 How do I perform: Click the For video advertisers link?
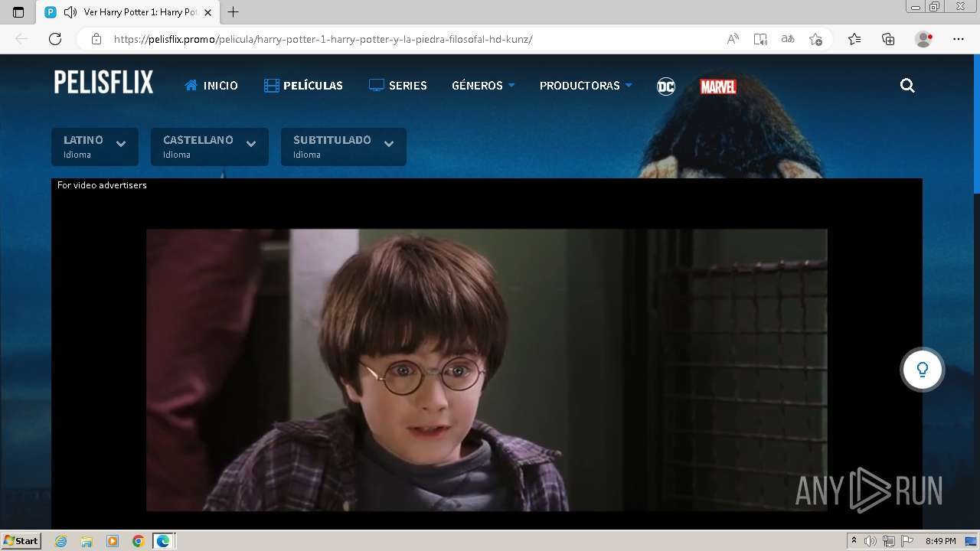tap(102, 185)
